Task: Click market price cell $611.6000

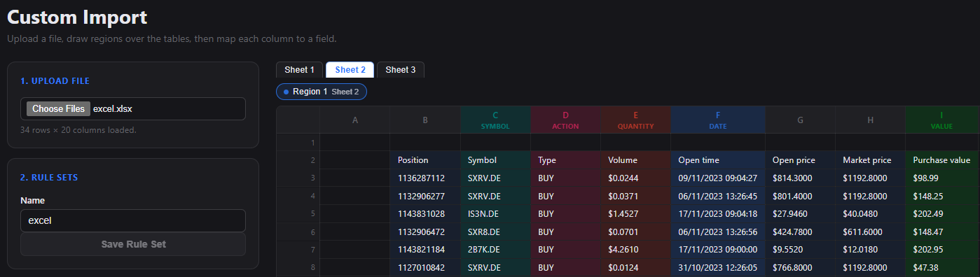Action: click(870, 232)
